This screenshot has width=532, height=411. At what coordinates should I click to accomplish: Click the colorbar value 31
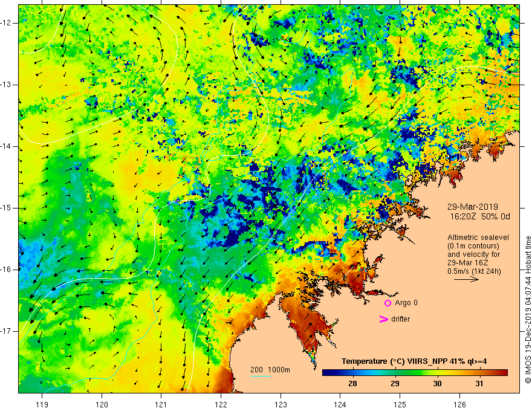coord(479,384)
